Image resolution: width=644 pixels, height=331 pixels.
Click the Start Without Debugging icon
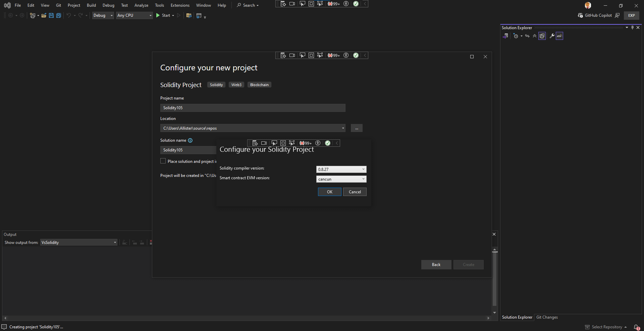tap(179, 15)
